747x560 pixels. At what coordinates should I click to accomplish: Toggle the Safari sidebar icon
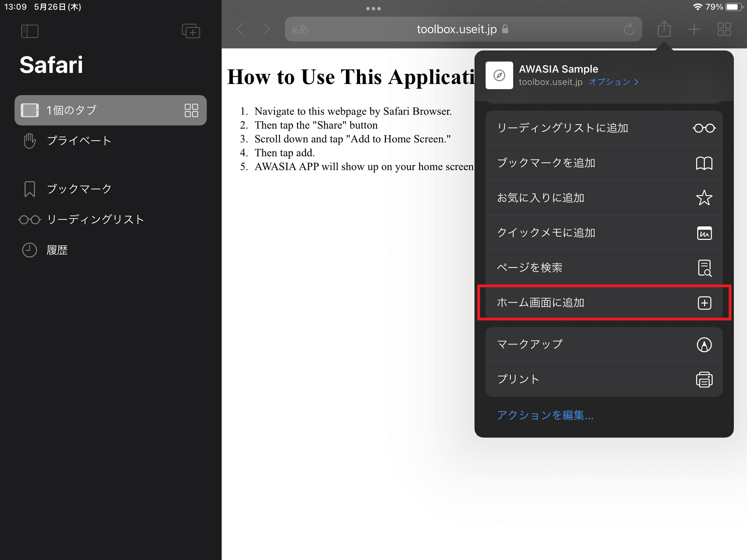coord(30,31)
